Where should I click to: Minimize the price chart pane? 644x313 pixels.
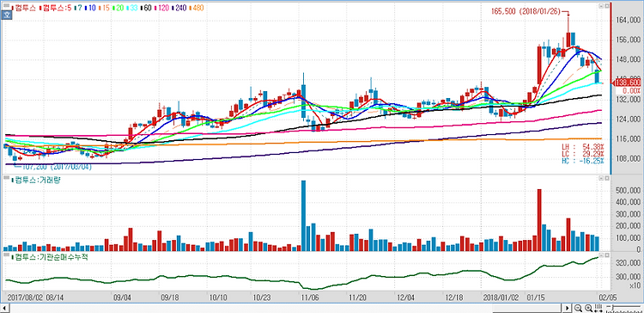[600, 6]
